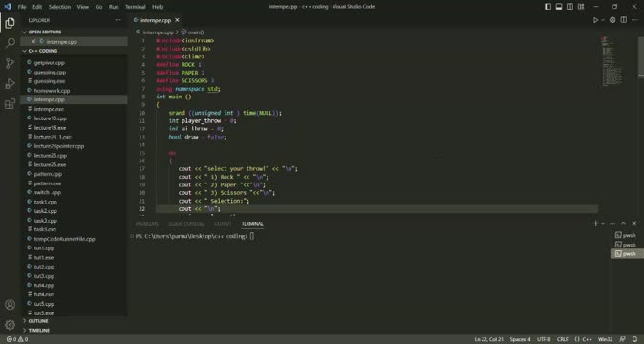Click the VS Code logo icon

7,6
